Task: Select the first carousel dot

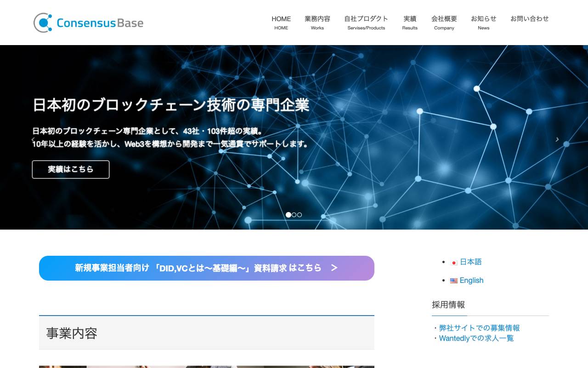Action: (x=288, y=215)
